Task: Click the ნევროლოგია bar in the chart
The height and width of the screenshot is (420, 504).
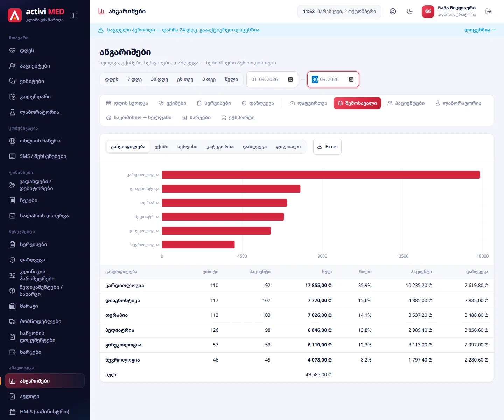Action: click(198, 245)
